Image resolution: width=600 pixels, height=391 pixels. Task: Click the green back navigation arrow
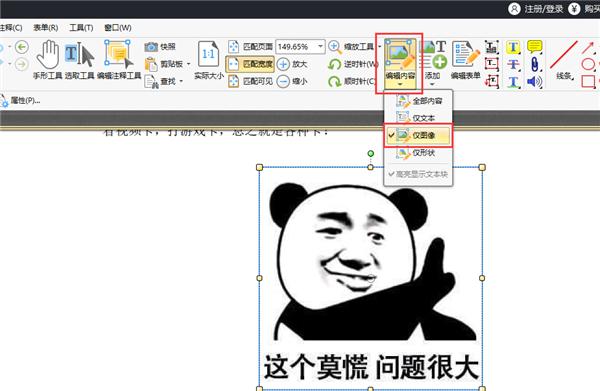pos(21,47)
